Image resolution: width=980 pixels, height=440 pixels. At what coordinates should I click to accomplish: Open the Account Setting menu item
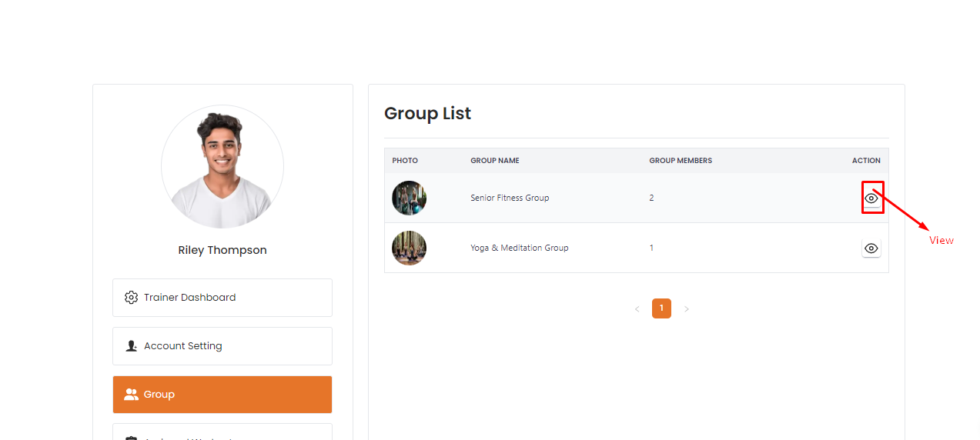[x=222, y=346]
